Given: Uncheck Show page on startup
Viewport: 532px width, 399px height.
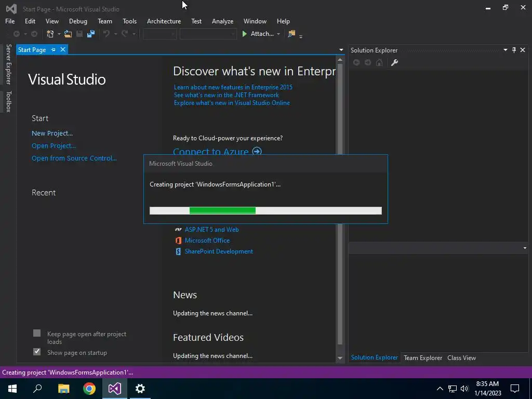Looking at the screenshot, I should click(37, 352).
